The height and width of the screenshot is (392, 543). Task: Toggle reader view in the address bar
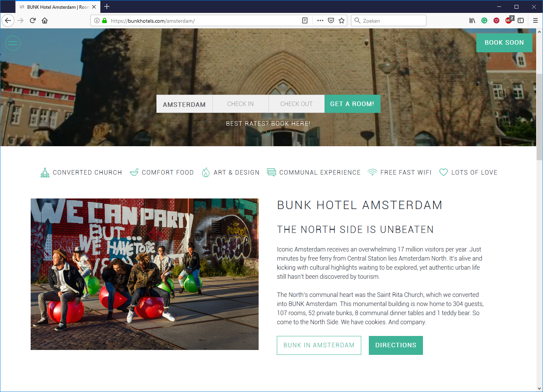tap(305, 20)
